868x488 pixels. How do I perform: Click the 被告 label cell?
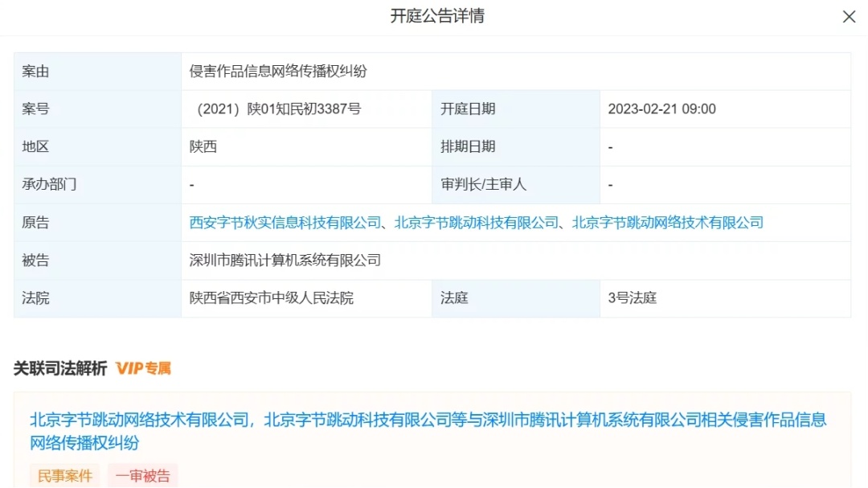(x=97, y=260)
